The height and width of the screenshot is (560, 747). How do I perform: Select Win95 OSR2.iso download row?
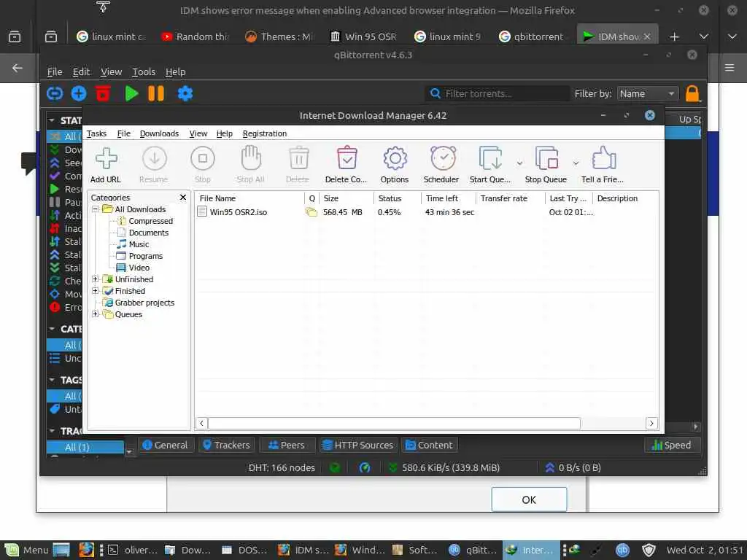[426, 212]
